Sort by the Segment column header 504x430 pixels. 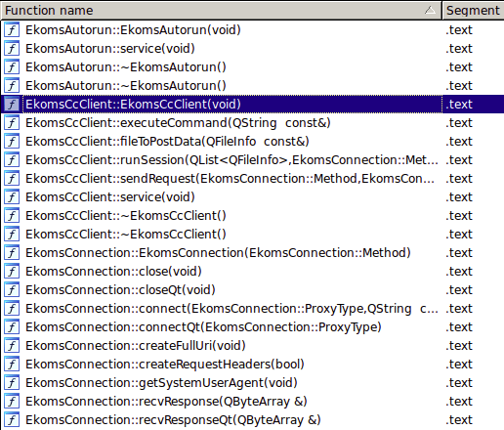click(x=473, y=11)
